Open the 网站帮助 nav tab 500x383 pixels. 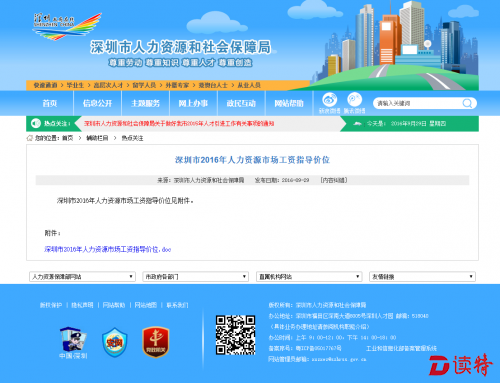tap(289, 103)
